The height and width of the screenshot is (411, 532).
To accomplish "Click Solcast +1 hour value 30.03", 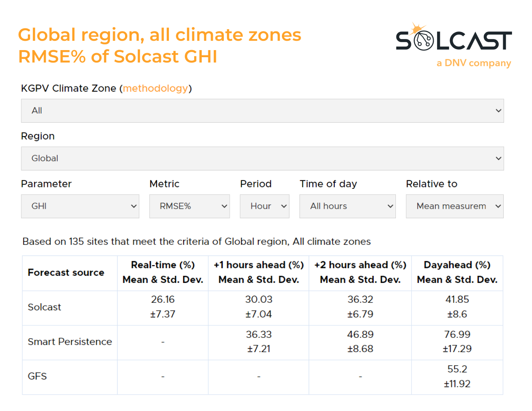I will [259, 300].
